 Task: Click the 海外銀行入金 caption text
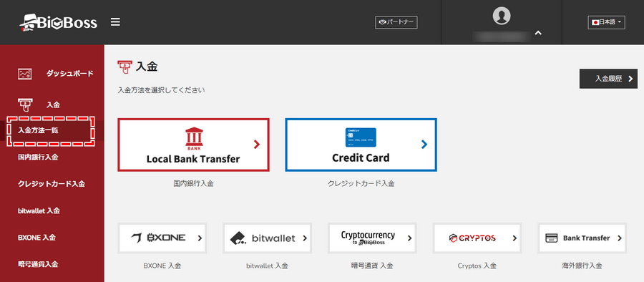582,266
